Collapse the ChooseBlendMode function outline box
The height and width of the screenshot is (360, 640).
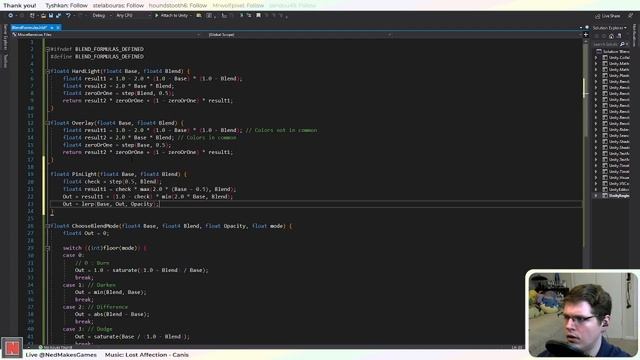48,226
